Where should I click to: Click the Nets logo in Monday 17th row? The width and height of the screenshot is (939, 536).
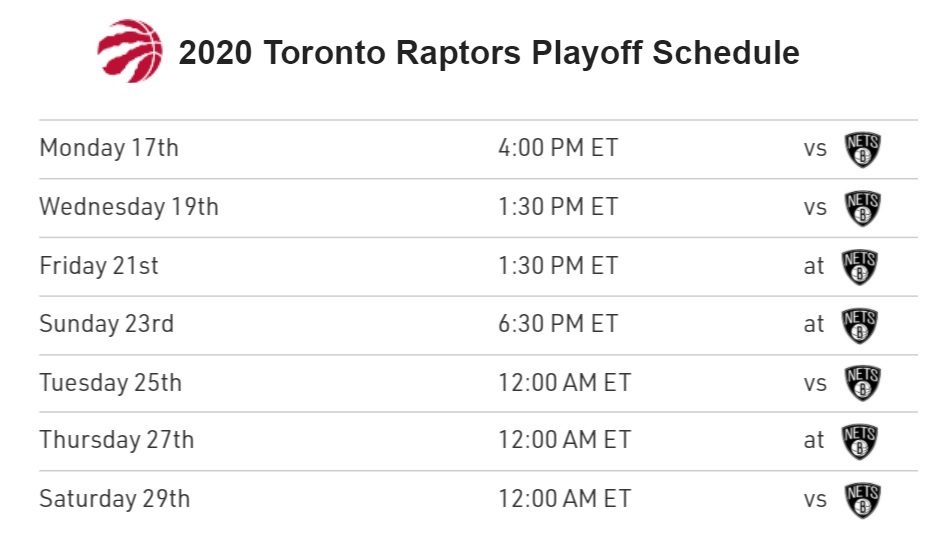click(862, 149)
